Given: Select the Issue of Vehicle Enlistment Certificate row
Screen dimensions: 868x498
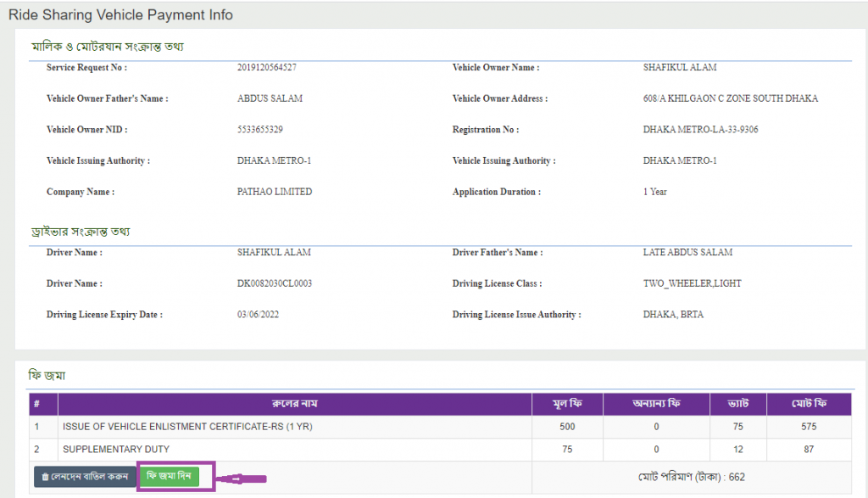Looking at the screenshot, I should [187, 427].
